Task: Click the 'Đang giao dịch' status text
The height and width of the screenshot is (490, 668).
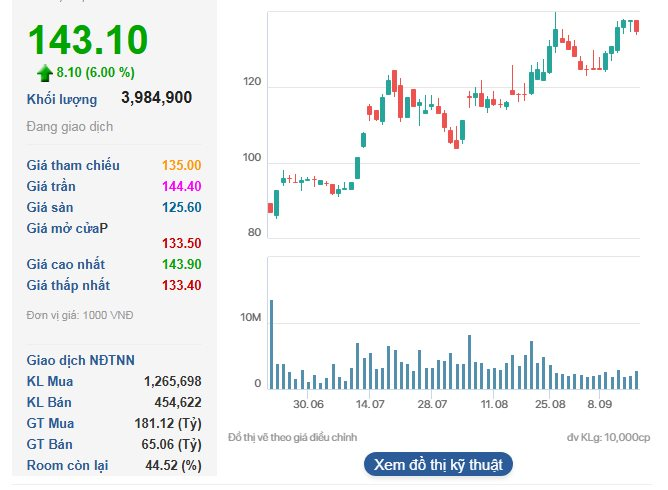Action: (x=69, y=127)
